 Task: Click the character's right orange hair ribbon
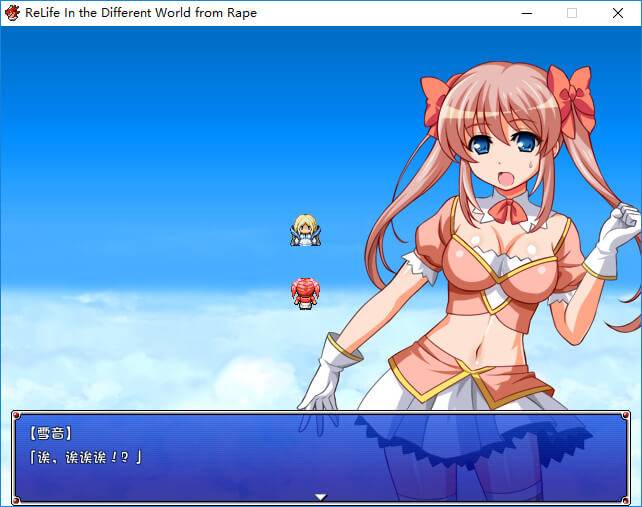(x=570, y=98)
